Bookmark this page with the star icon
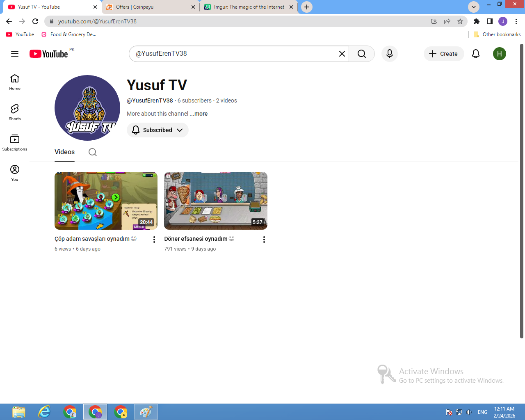Screen dimensions: 525x420 point(460,21)
